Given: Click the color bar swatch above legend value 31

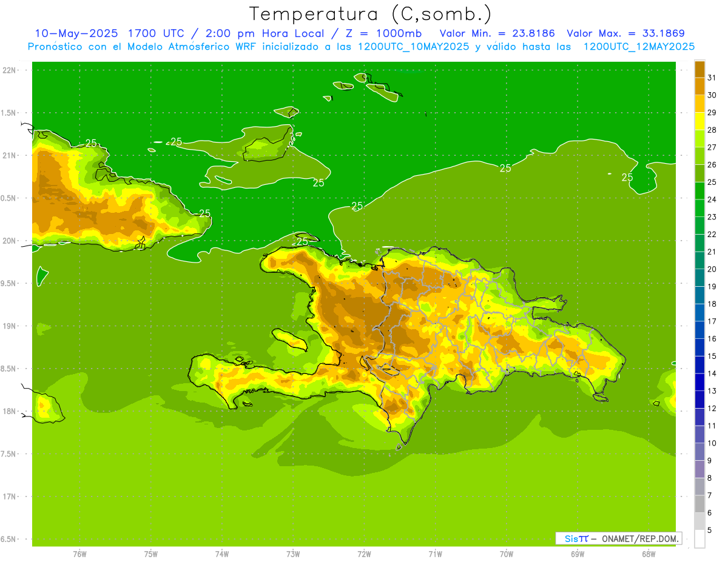Looking at the screenshot, I should coord(699,69).
